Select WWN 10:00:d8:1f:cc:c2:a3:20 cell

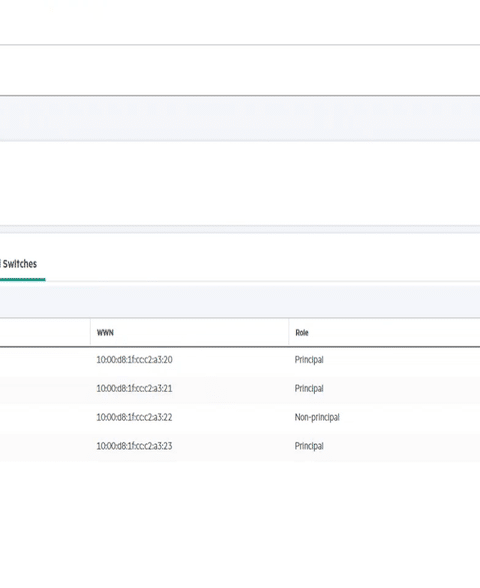coord(134,360)
